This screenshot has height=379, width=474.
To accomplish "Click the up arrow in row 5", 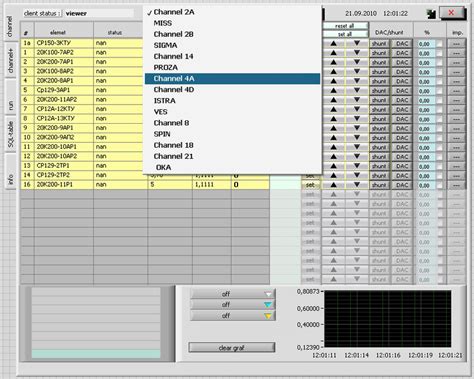I will point(333,90).
